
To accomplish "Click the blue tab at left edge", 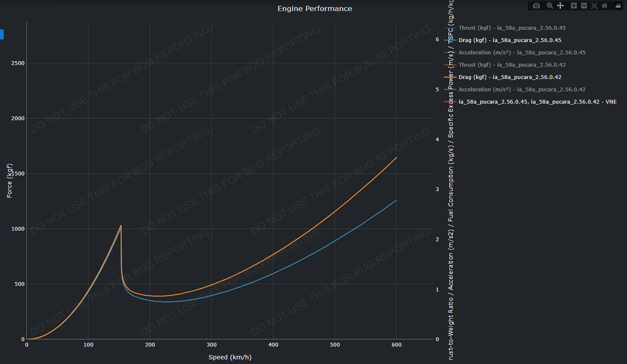I will pos(2,34).
